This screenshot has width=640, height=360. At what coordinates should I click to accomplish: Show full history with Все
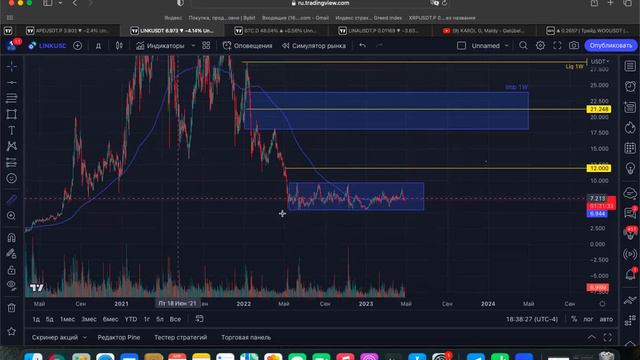[x=175, y=319]
